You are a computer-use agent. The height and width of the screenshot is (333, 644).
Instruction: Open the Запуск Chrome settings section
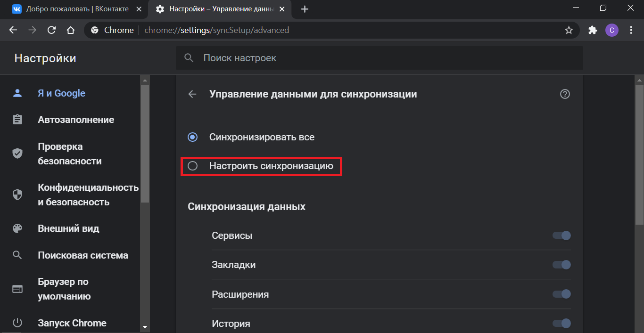(72, 323)
